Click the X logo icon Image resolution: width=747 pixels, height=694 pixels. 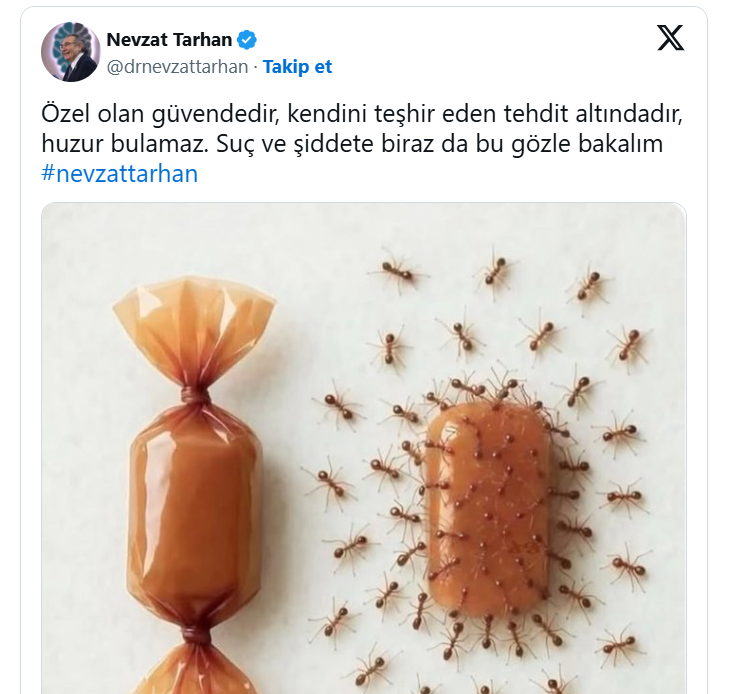click(670, 38)
